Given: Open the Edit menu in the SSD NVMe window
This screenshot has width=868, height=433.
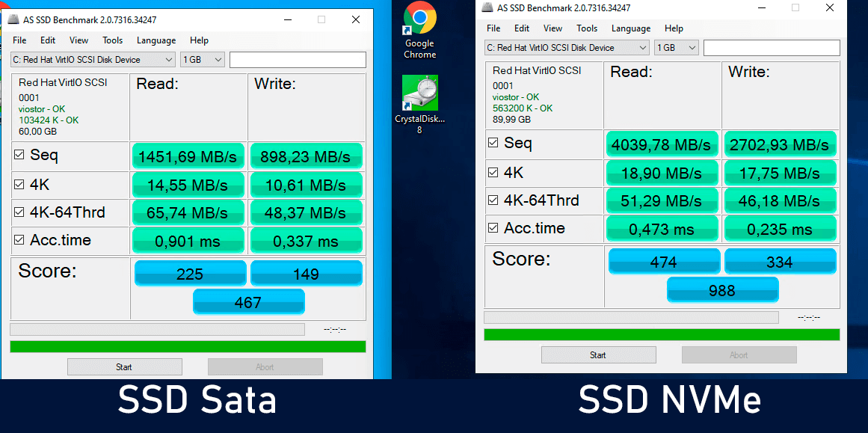Looking at the screenshot, I should (521, 28).
